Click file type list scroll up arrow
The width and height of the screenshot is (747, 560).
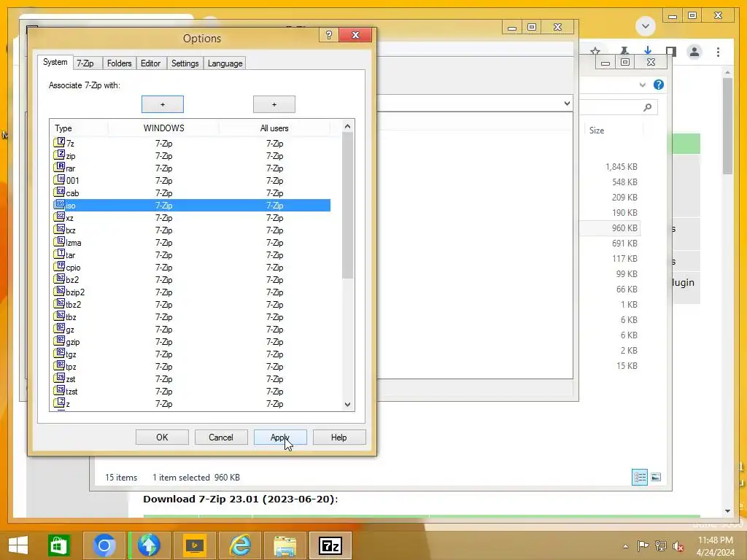point(347,126)
